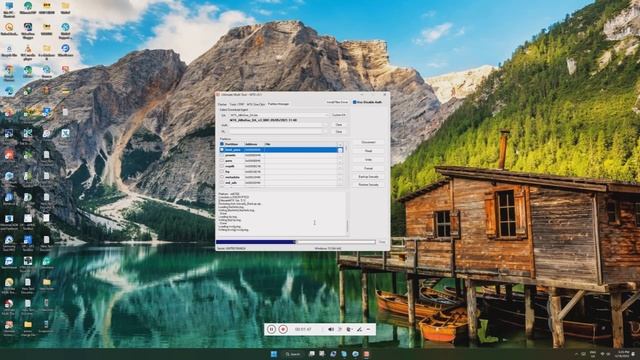Tick the checkbox for the frp partition

222,172
